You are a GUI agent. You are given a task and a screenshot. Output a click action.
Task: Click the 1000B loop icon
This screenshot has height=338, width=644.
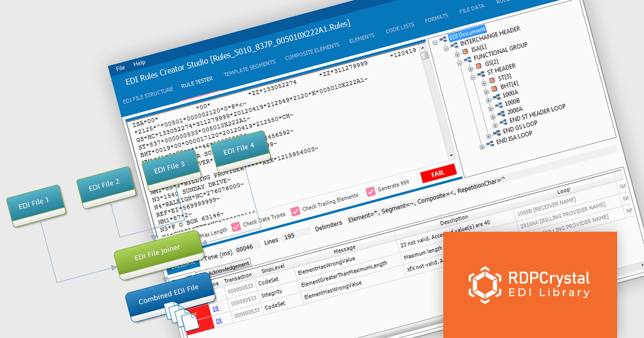(x=498, y=106)
